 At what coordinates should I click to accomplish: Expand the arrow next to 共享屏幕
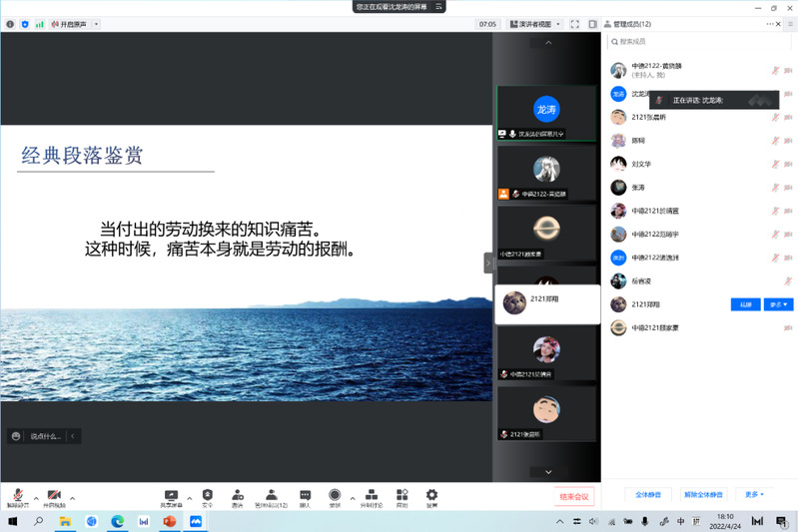[x=190, y=497]
